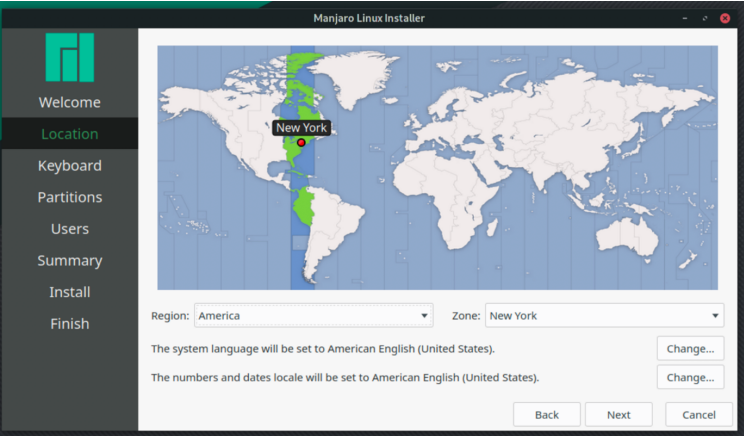Go to the Users step

tap(70, 229)
